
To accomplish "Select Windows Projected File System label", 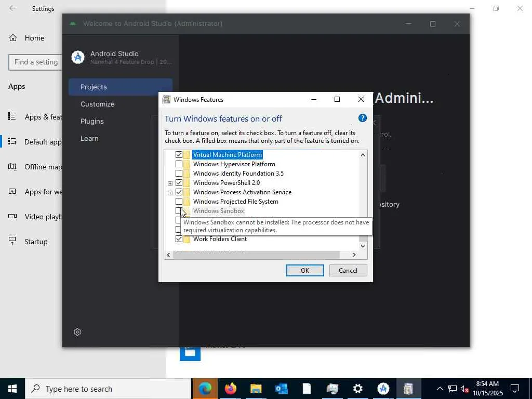I will (235, 202).
